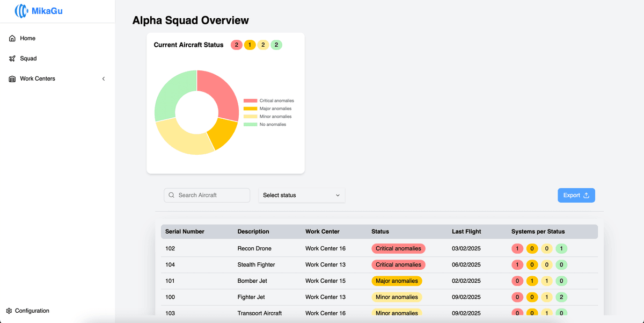Click the Squad airplane icon

click(12, 59)
